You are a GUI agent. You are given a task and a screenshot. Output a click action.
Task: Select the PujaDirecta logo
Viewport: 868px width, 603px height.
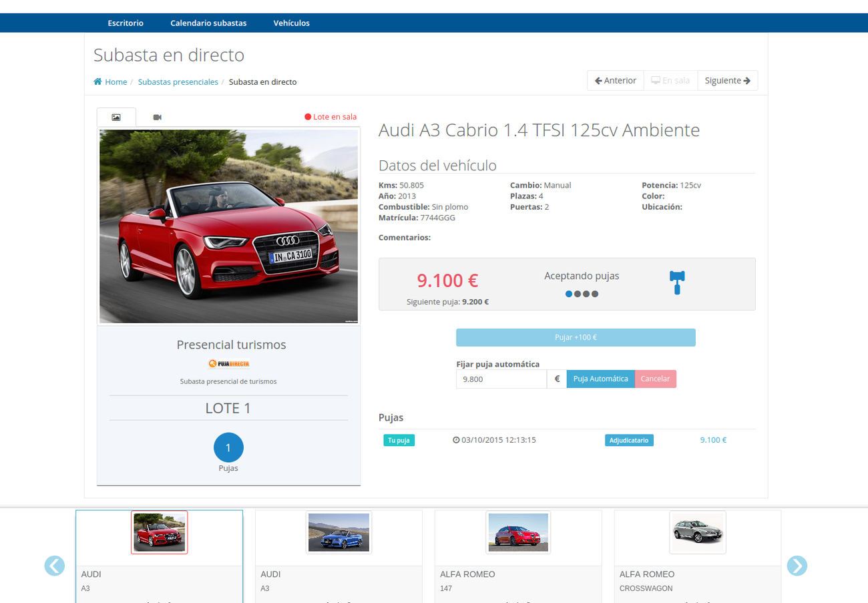(x=228, y=364)
